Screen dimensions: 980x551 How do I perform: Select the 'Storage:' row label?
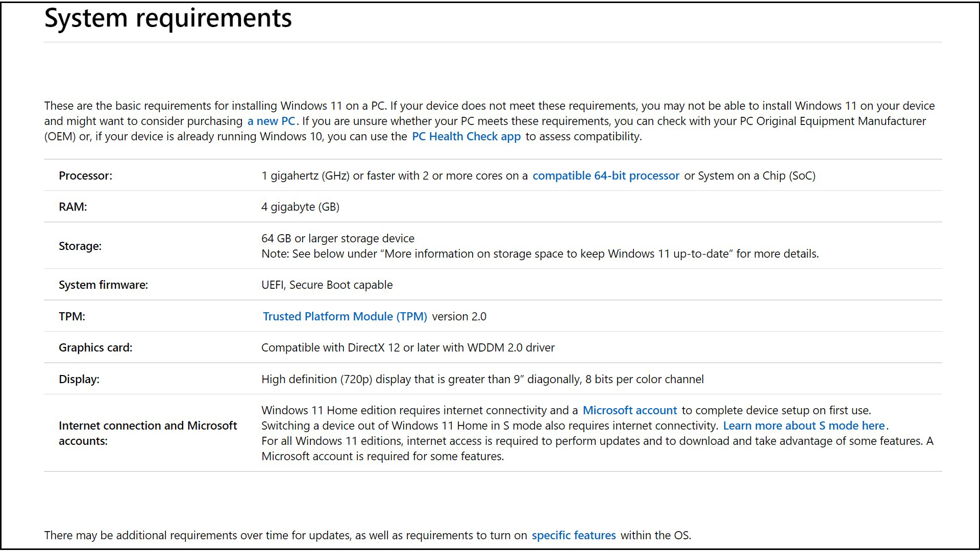80,246
